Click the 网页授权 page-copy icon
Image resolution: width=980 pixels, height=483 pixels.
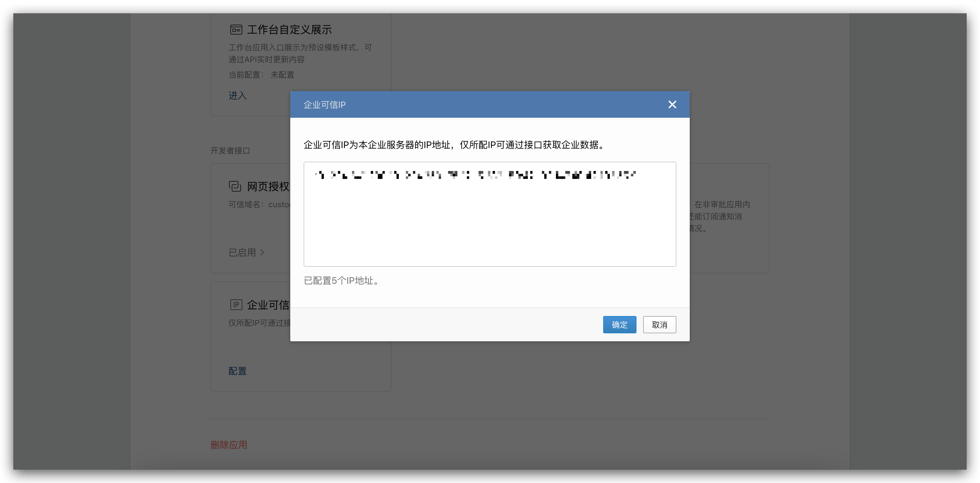point(235,186)
